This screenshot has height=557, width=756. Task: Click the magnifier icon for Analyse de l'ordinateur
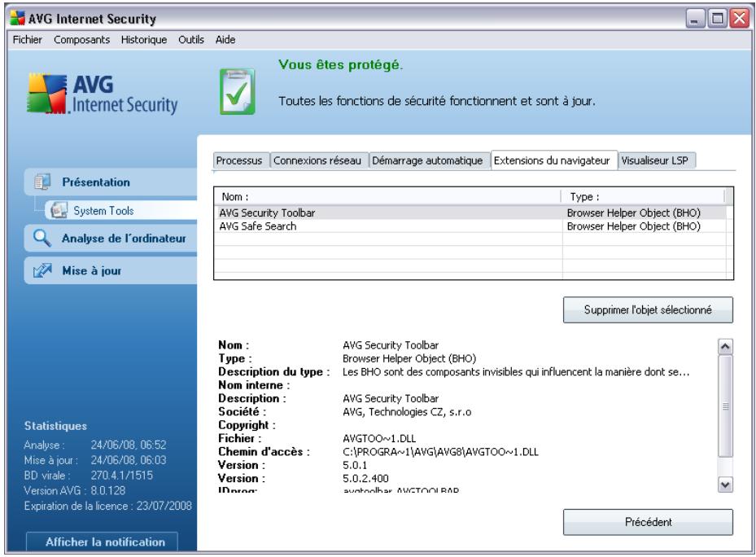pos(42,238)
